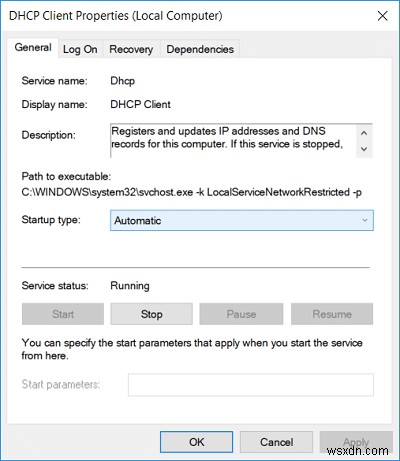
Task: Click the disabled Resume button
Action: click(x=332, y=314)
